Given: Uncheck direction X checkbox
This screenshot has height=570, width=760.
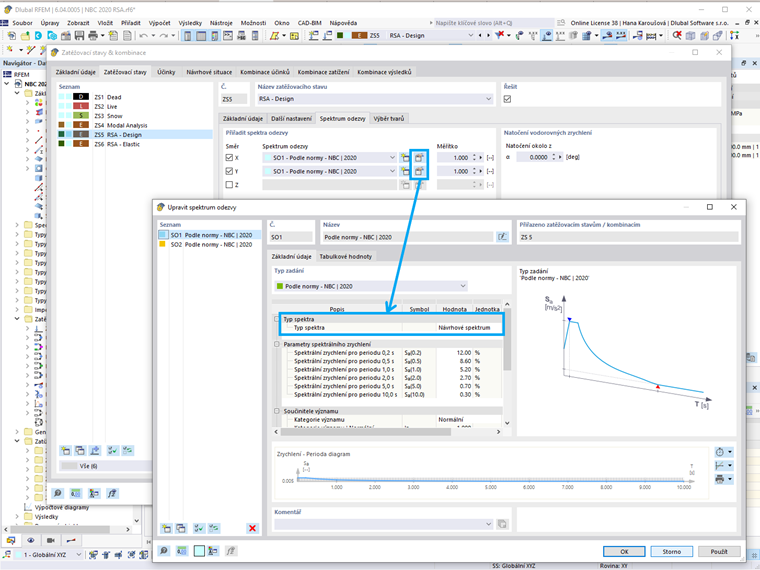Looking at the screenshot, I should click(x=229, y=158).
